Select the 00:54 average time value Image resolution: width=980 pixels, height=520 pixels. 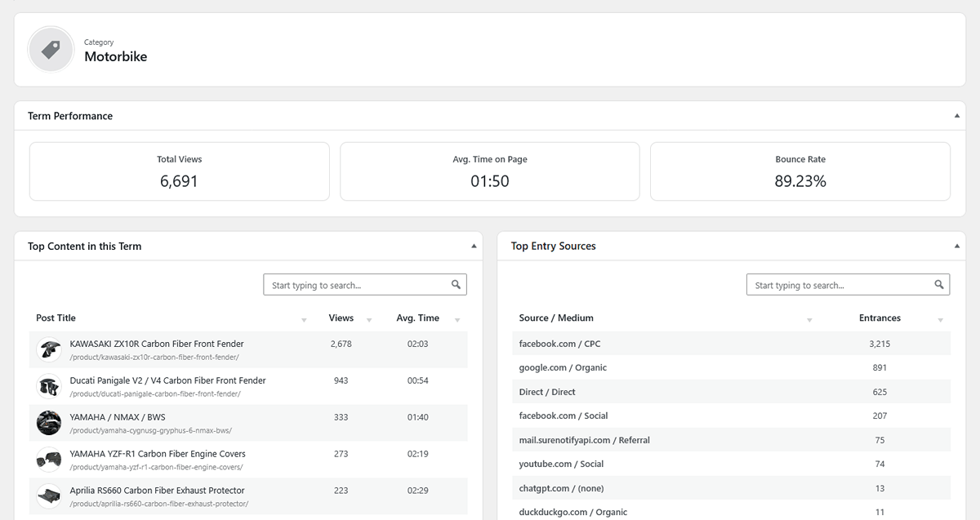417,380
